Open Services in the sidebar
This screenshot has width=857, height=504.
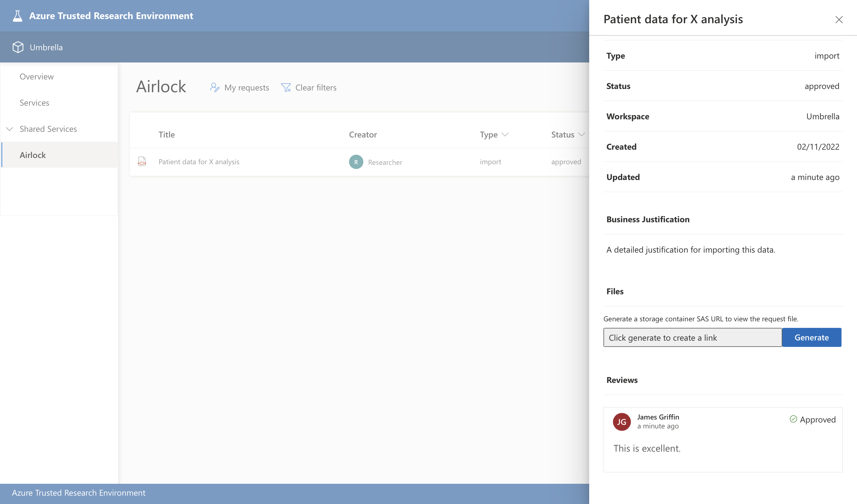tap(34, 103)
